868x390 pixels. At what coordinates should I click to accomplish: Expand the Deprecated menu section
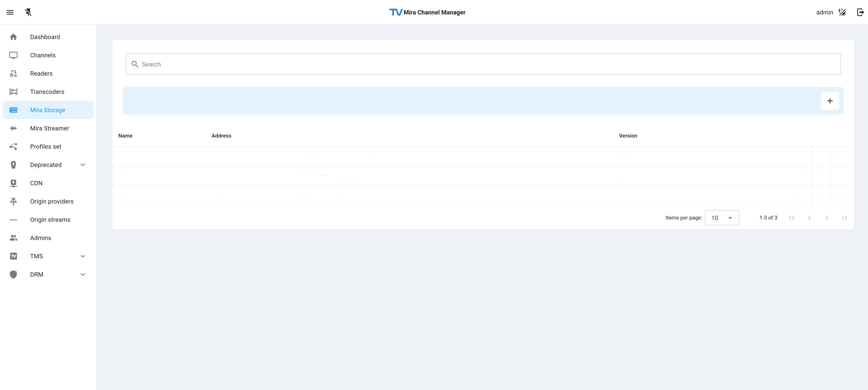(x=83, y=165)
